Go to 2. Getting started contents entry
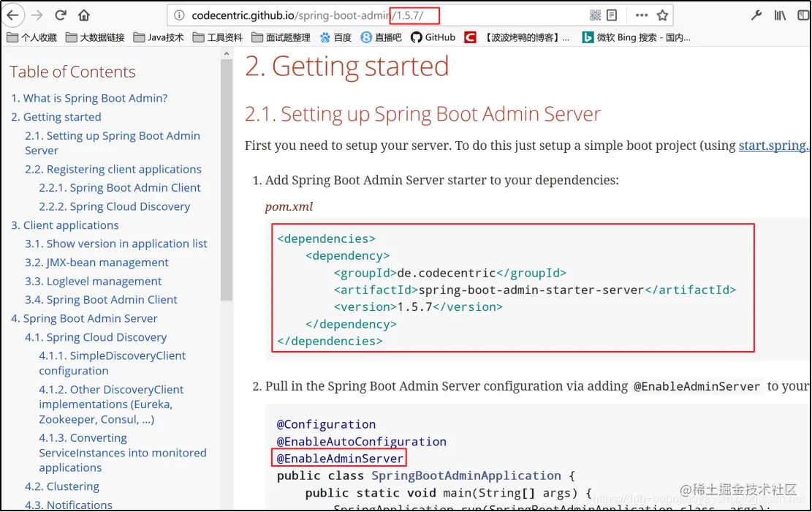812x512 pixels. [x=56, y=116]
